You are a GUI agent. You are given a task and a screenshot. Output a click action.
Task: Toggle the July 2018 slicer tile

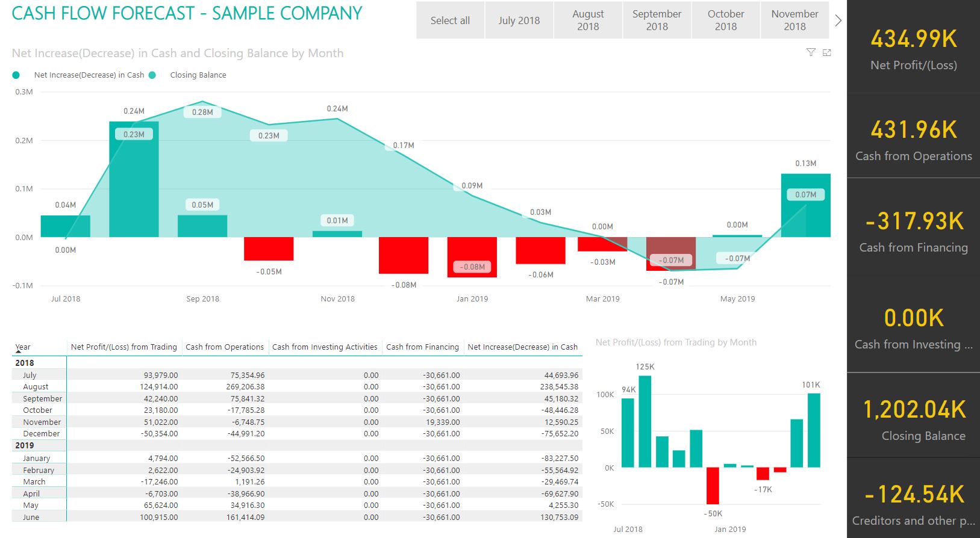click(519, 20)
